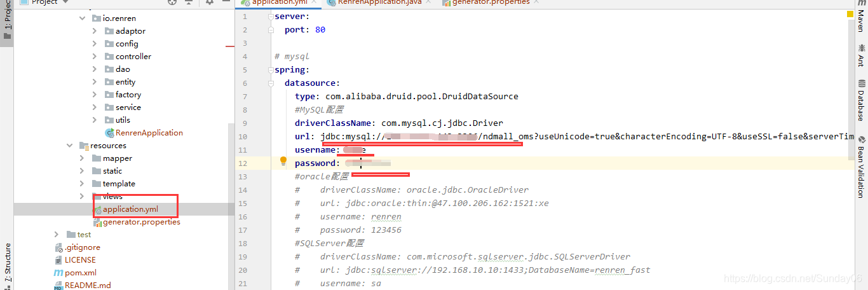
Task: Click the # mysql comment on line 4
Action: pyautogui.click(x=292, y=56)
